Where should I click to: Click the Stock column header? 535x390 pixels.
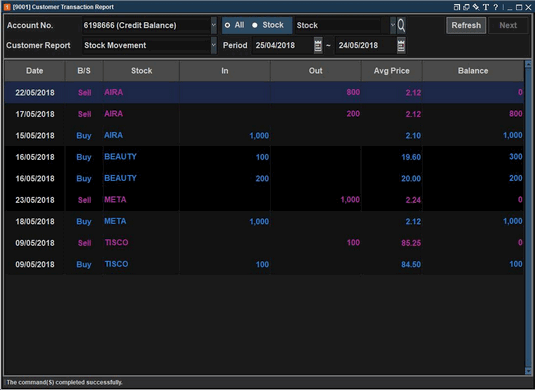(142, 71)
